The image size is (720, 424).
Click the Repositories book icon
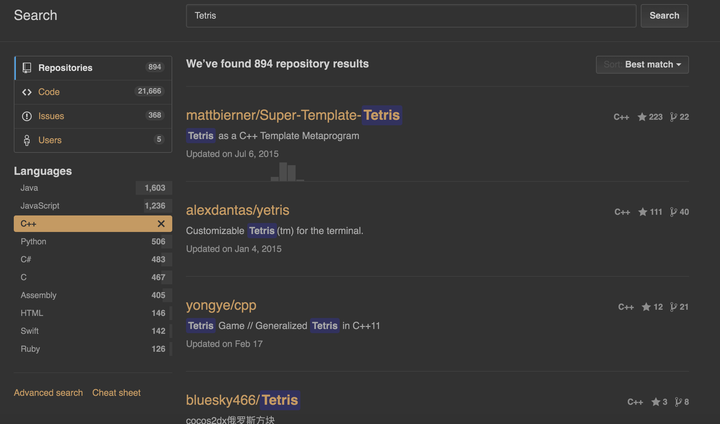[x=27, y=68]
